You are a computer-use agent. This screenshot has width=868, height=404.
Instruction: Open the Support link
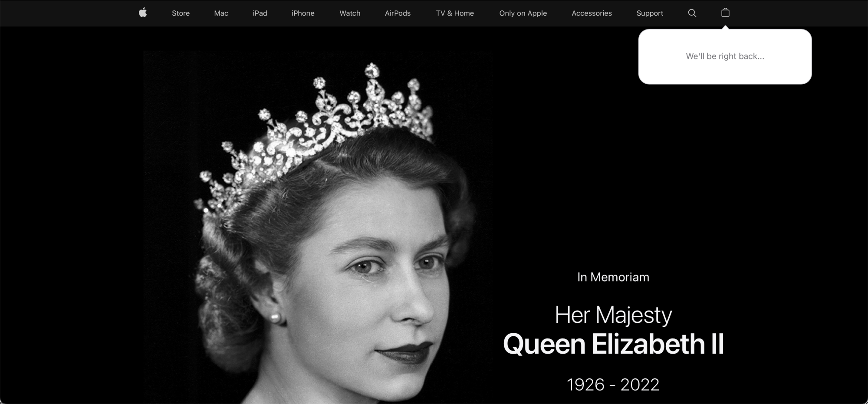pos(650,13)
